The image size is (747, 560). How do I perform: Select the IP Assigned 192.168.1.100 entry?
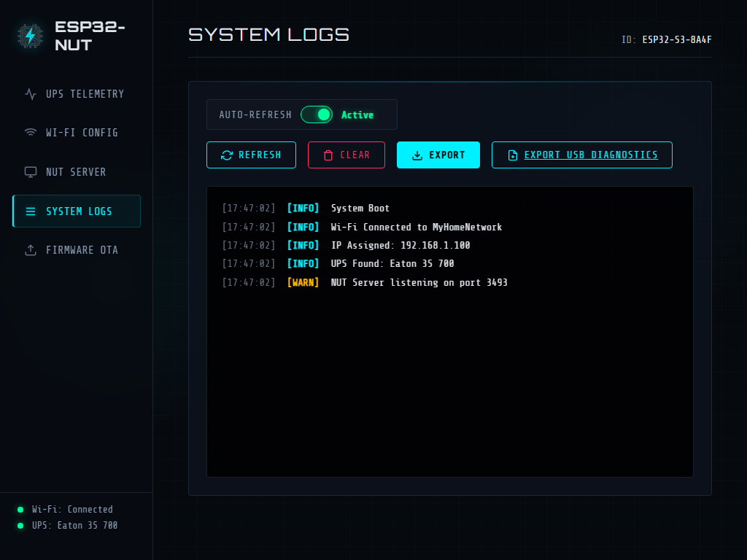pos(449,245)
